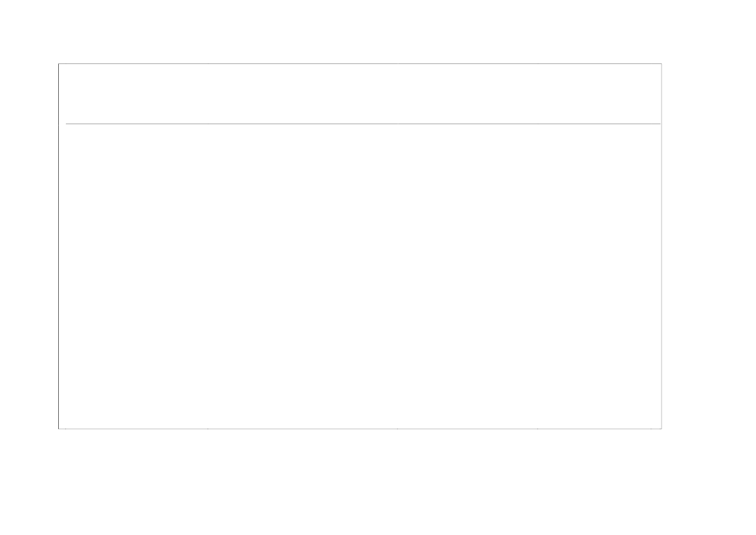Click the first column tick on bottom border
Screen dimensions: 756x535
[x=65, y=428]
